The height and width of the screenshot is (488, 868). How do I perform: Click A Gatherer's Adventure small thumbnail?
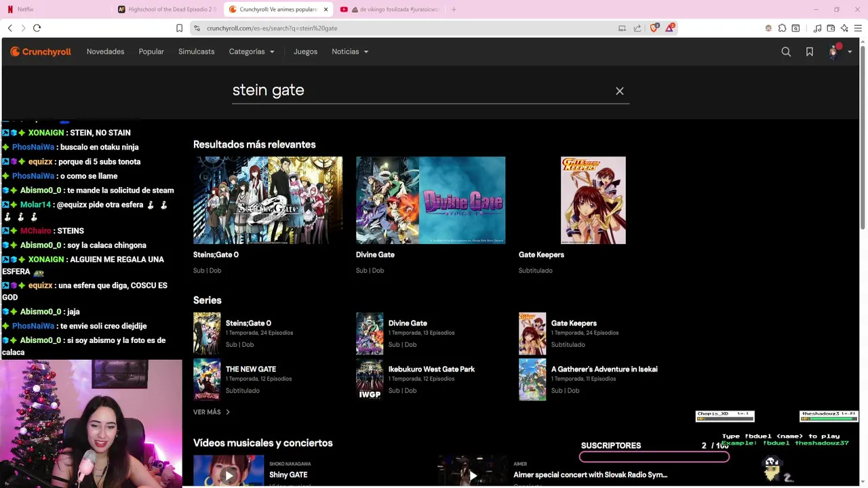(532, 380)
